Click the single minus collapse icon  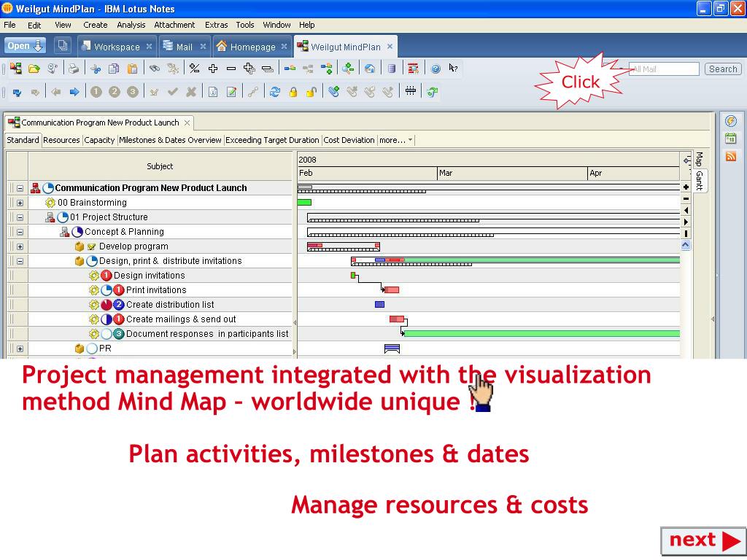click(231, 69)
